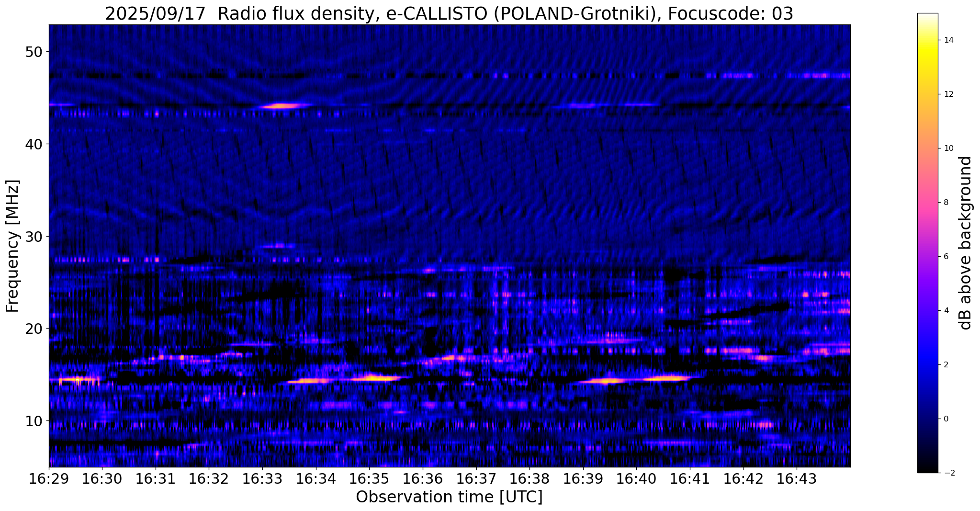This screenshot has width=980, height=511.
Task: Click the 16:29 time tick label
Action: coord(49,479)
